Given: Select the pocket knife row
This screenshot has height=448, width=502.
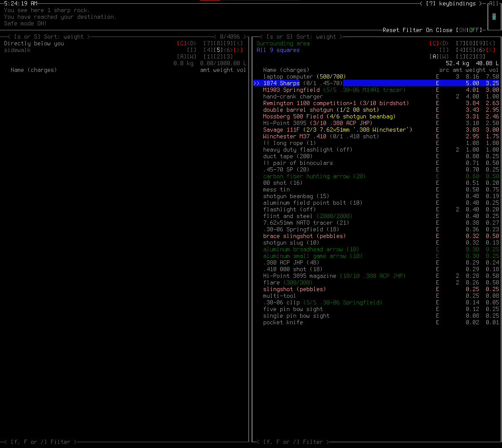Looking at the screenshot, I should 376,322.
